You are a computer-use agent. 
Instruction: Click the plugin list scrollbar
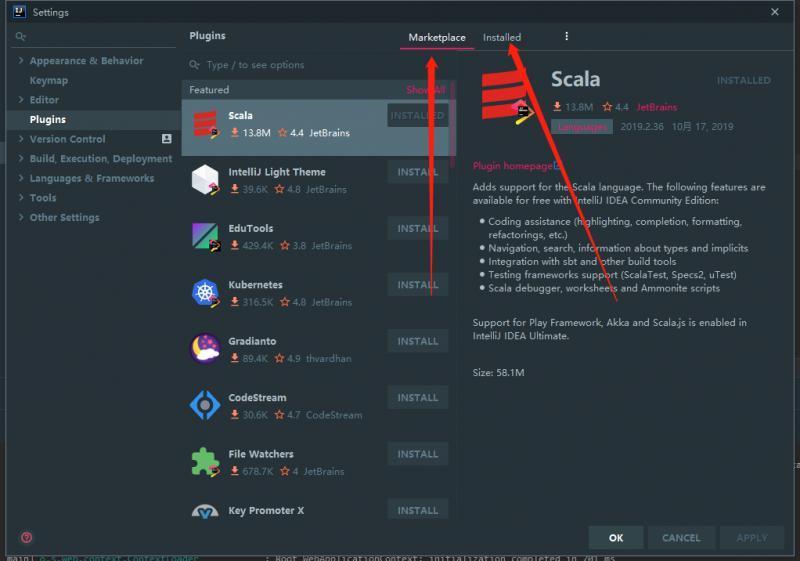click(453, 124)
